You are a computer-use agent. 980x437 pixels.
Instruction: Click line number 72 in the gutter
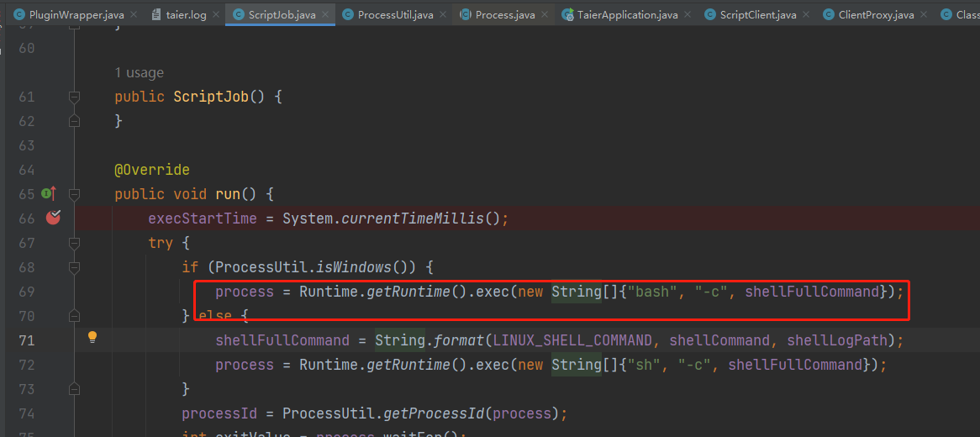pyautogui.click(x=26, y=365)
